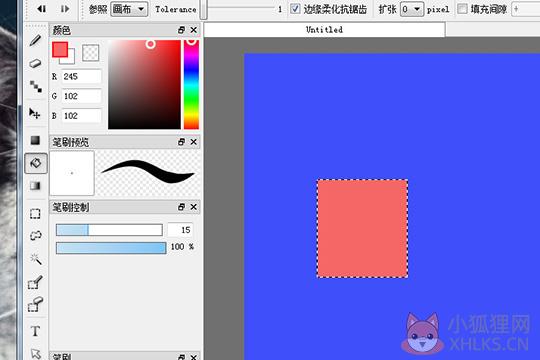
Task: Click the G value field showing 102
Action: point(81,96)
